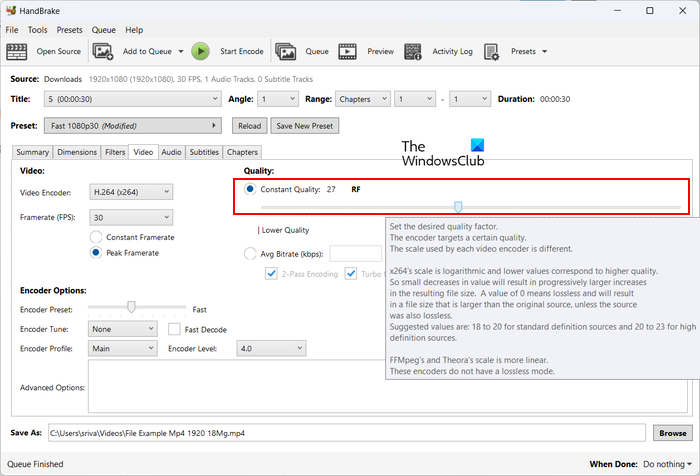
Task: Select the Constant Framerate radio button
Action: tap(96, 237)
